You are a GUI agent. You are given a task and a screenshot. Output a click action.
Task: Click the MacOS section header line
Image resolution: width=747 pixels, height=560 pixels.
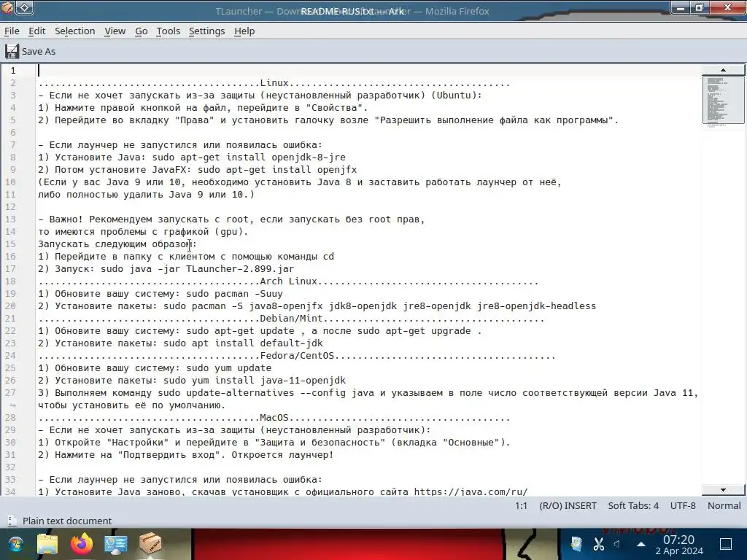(x=274, y=417)
